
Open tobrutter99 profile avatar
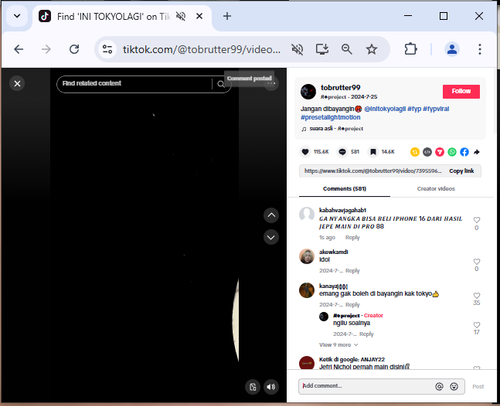pos(308,92)
